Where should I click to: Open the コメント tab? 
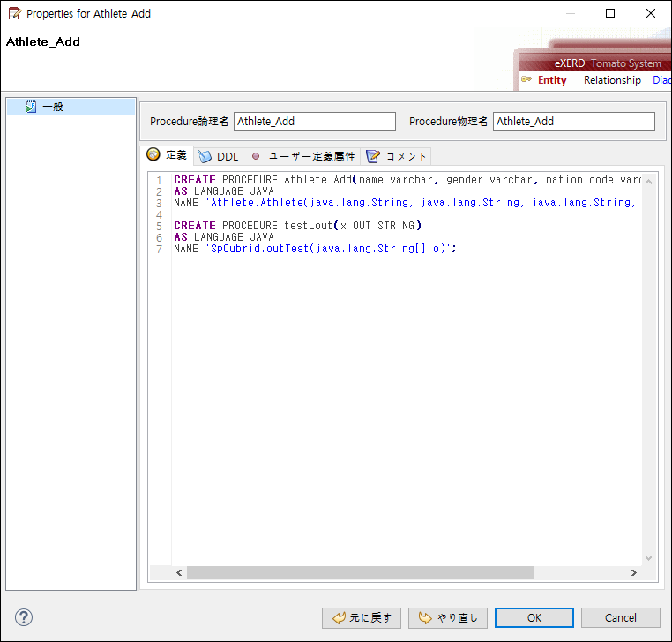coord(397,156)
